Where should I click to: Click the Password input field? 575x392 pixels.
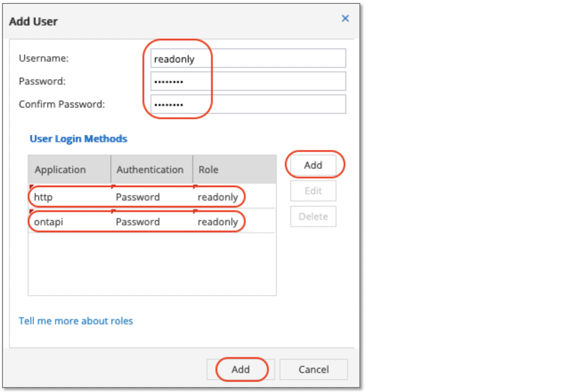click(250, 81)
